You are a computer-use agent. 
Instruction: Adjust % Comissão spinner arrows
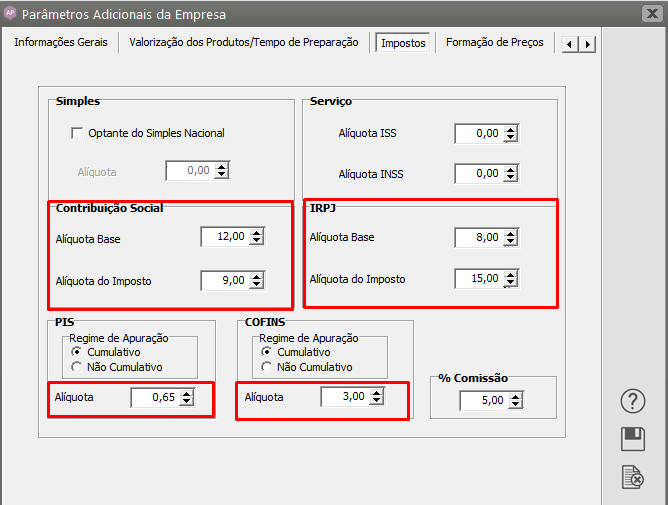(x=514, y=401)
